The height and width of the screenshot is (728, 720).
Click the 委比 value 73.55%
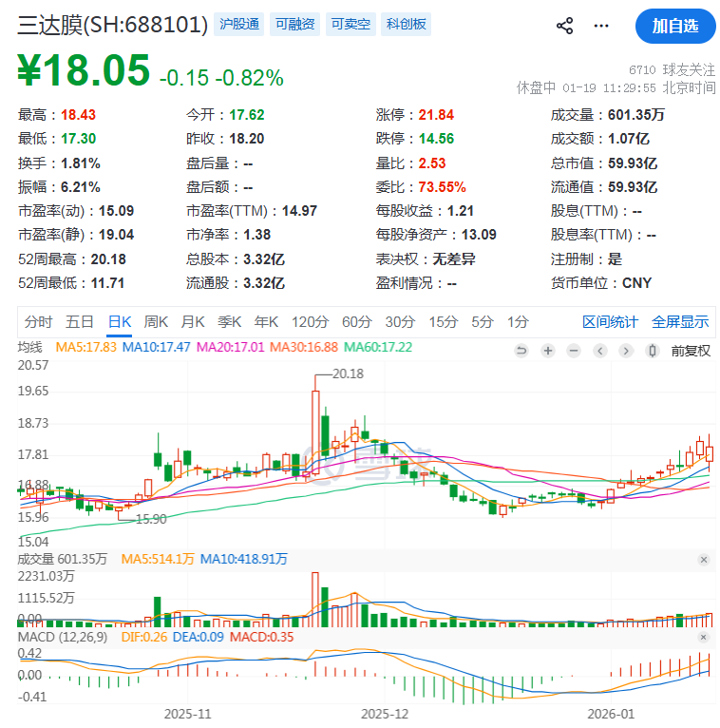tap(442, 187)
